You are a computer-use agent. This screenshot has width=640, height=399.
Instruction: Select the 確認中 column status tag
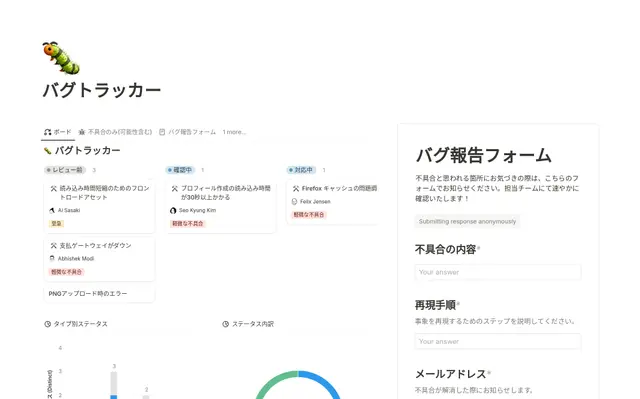click(180, 170)
